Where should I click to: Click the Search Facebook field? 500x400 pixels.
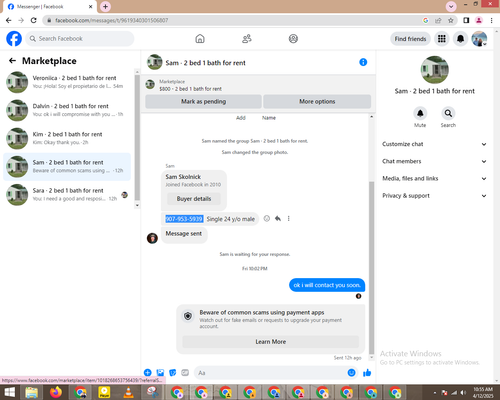[80, 39]
